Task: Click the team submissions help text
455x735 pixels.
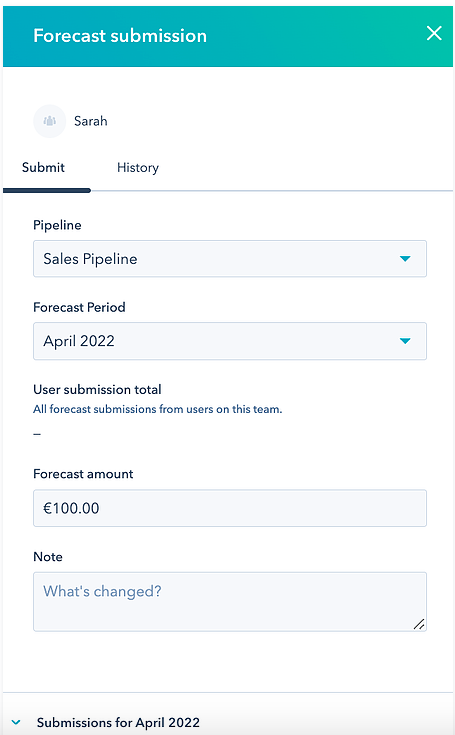Action: point(157,409)
